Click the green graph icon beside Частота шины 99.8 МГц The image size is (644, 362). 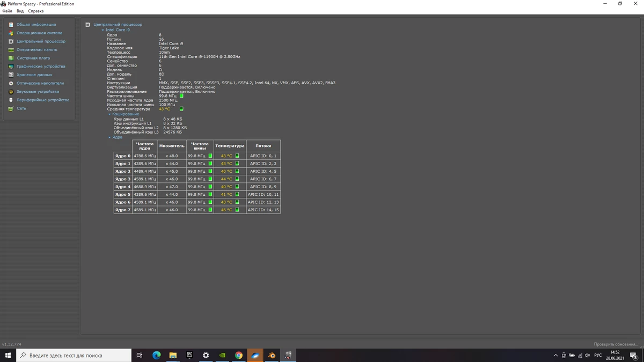click(181, 96)
